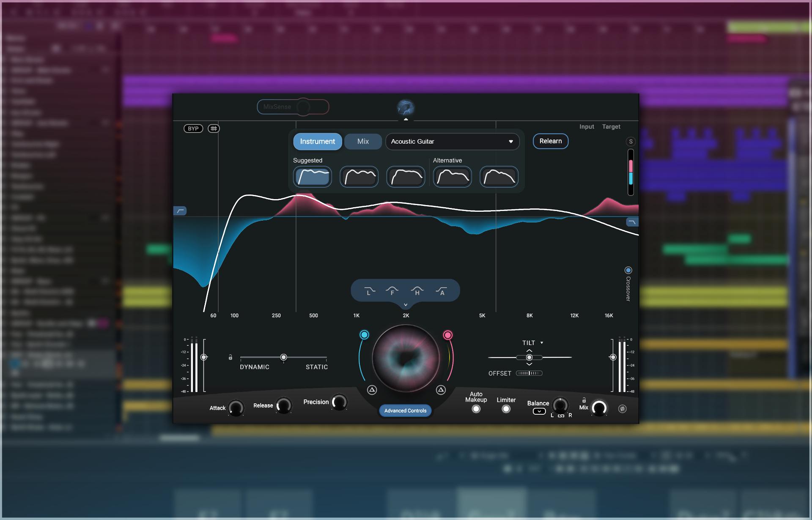
Task: Click the Tilt down chevron
Action: point(529,364)
